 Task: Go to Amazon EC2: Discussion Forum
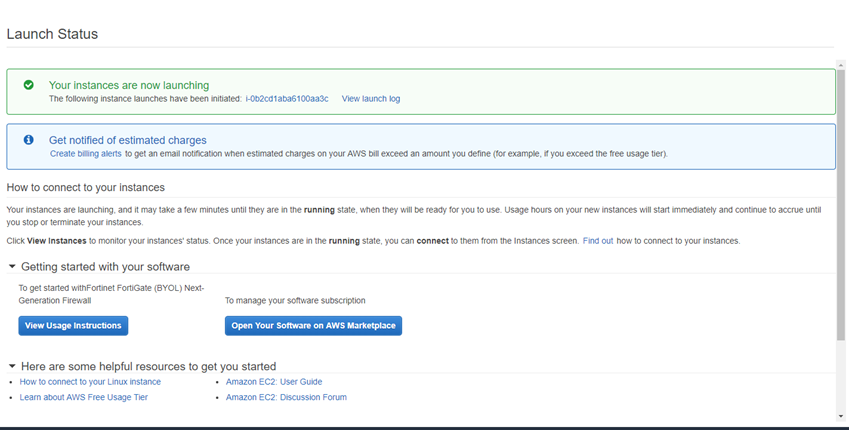(x=286, y=397)
